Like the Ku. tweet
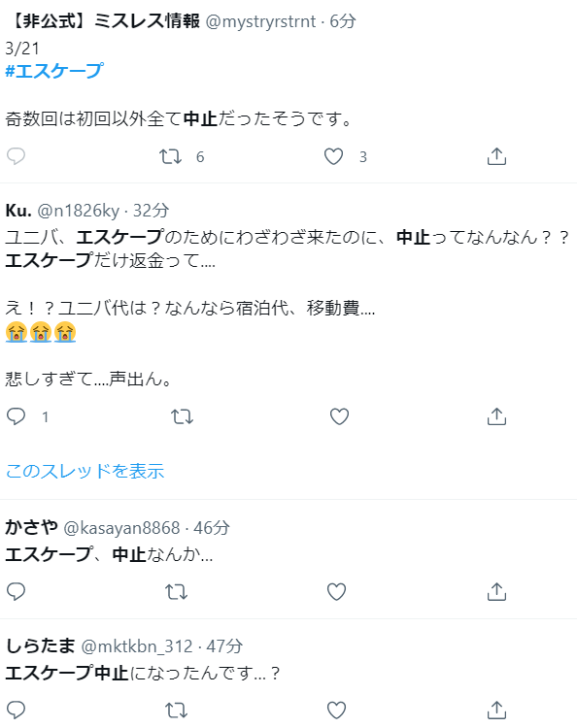This screenshot has height=728, width=577. tap(339, 416)
